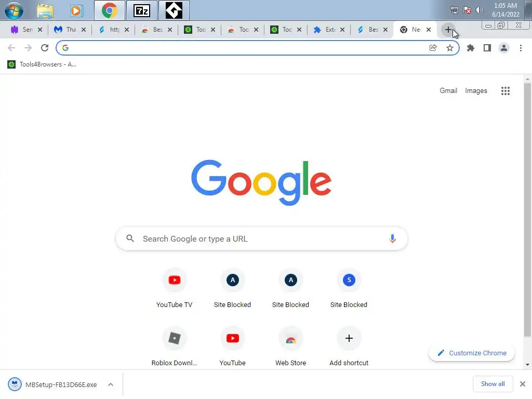Go forward with the forward arrow
Screen dimensions: 532x399
28,48
